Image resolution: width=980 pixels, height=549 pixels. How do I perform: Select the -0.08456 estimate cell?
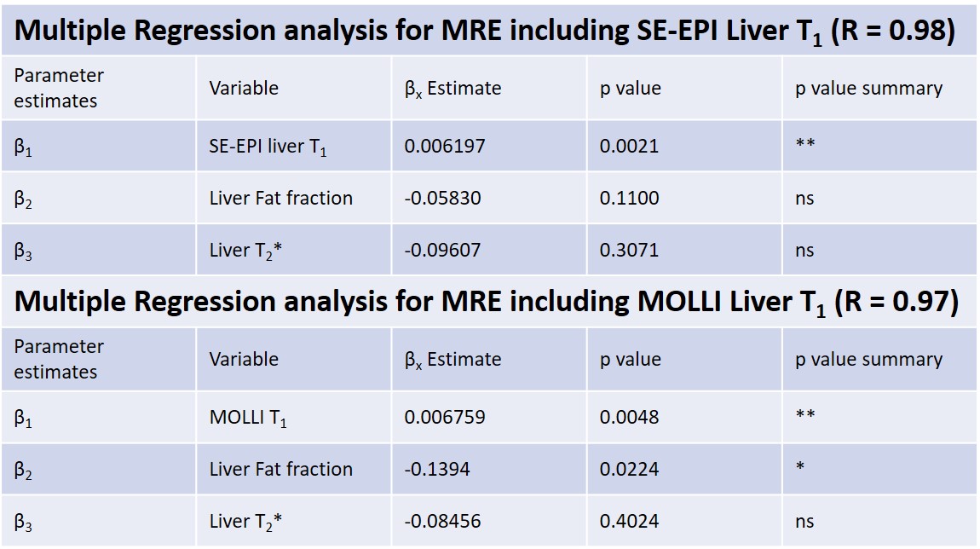(442, 521)
